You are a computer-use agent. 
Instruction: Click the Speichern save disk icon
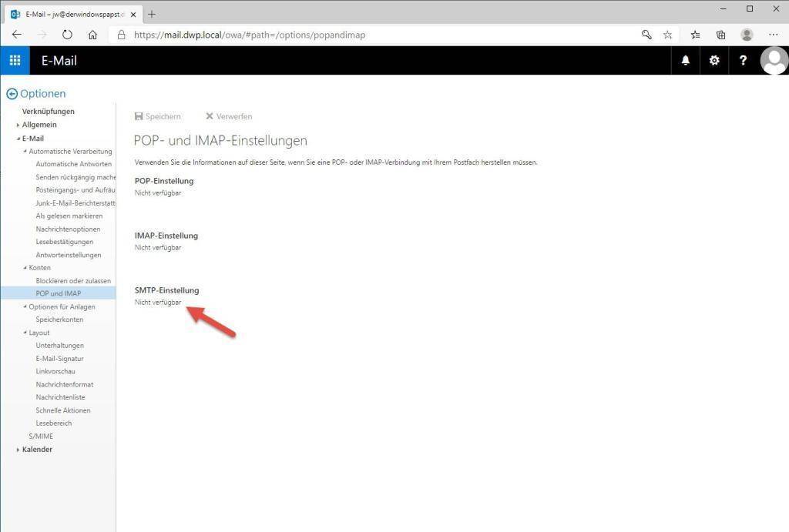coord(138,115)
